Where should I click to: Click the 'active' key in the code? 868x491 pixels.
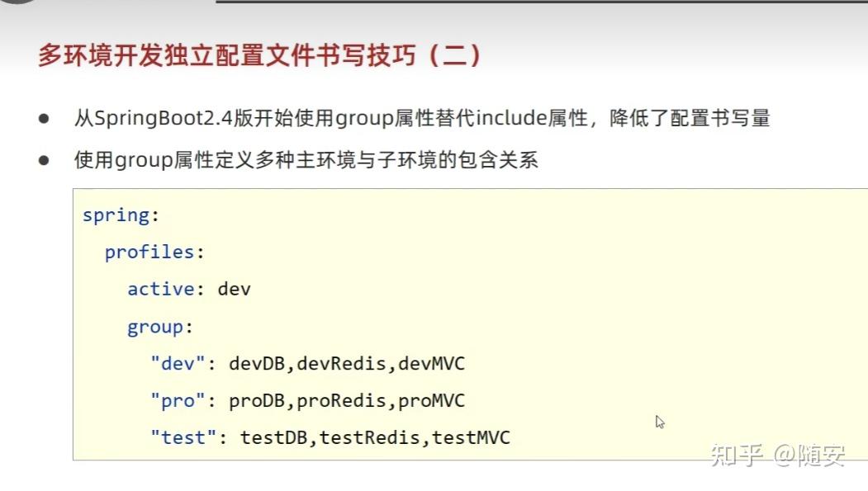click(161, 289)
